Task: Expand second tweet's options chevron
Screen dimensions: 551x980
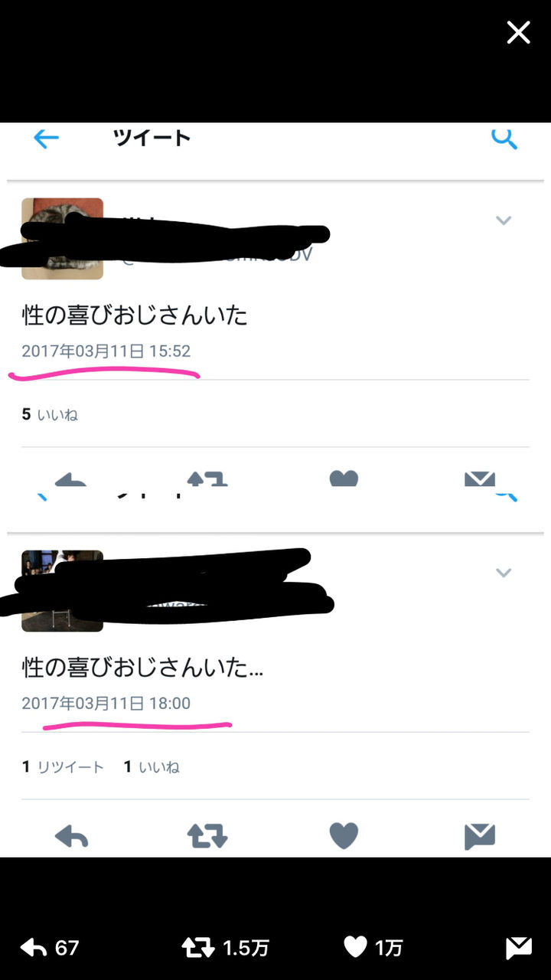Action: point(503,573)
